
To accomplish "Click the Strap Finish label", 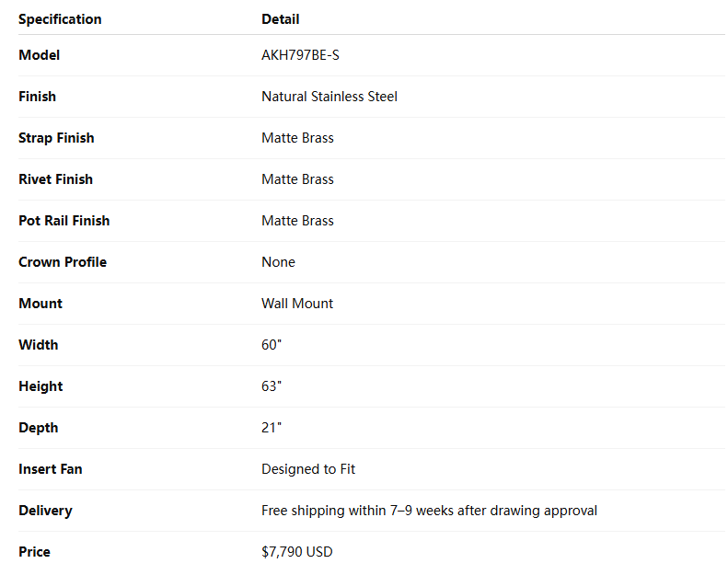I will click(56, 138).
